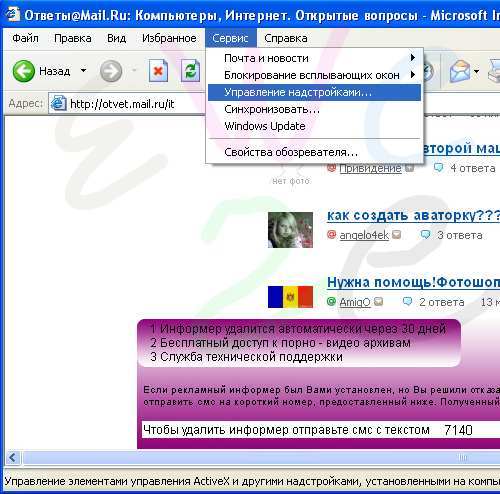The image size is (500, 494).
Task: Click the speech bubble icon next to 4 ответа
Action: pyautogui.click(x=438, y=168)
